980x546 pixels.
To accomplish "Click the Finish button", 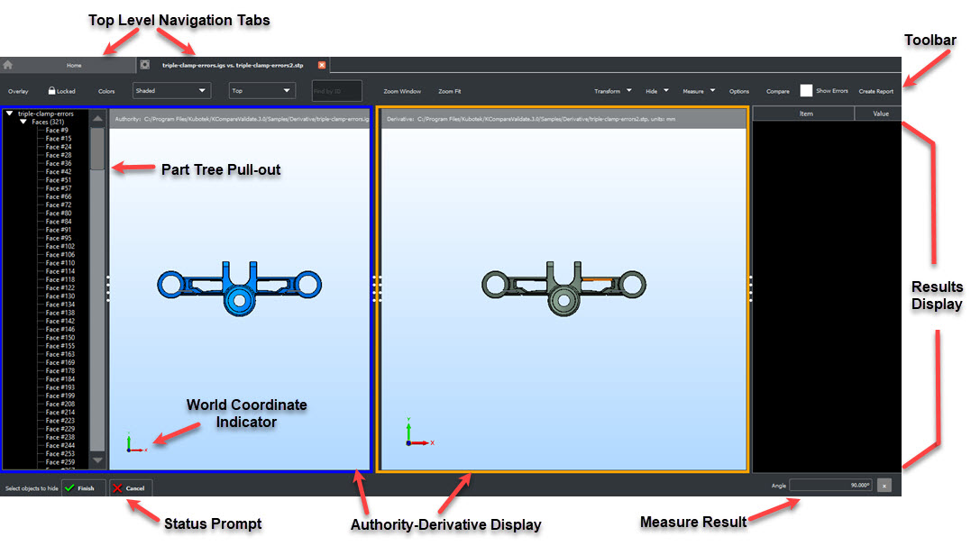I will pos(78,488).
